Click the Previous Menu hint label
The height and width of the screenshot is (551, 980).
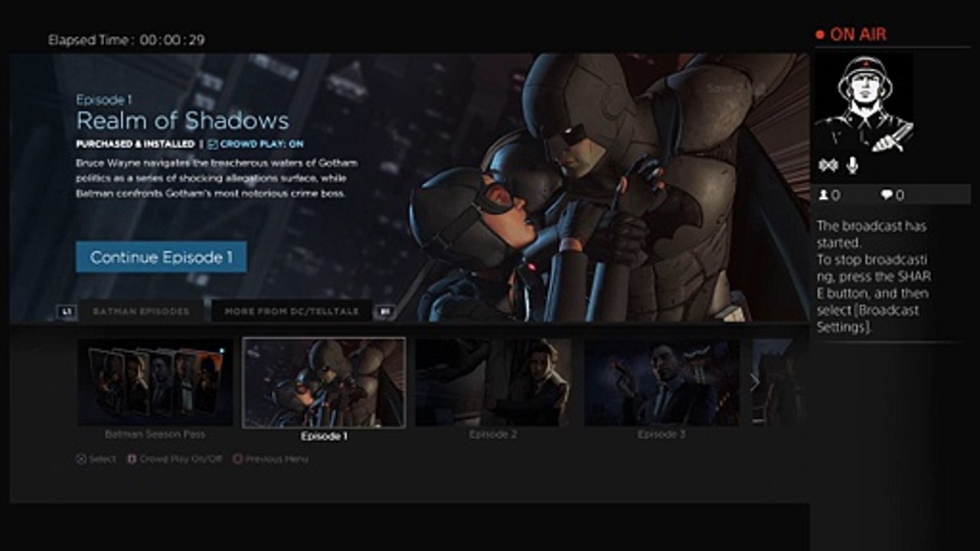[277, 459]
